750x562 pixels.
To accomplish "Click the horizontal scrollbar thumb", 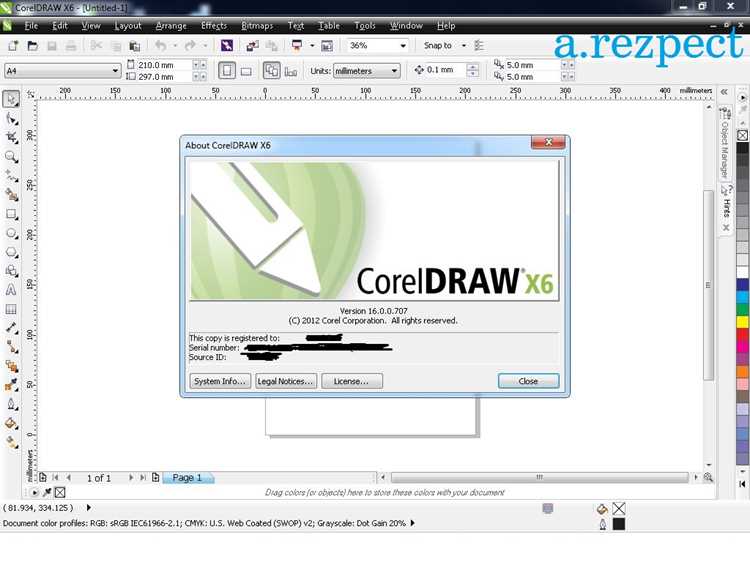I will [x=540, y=477].
